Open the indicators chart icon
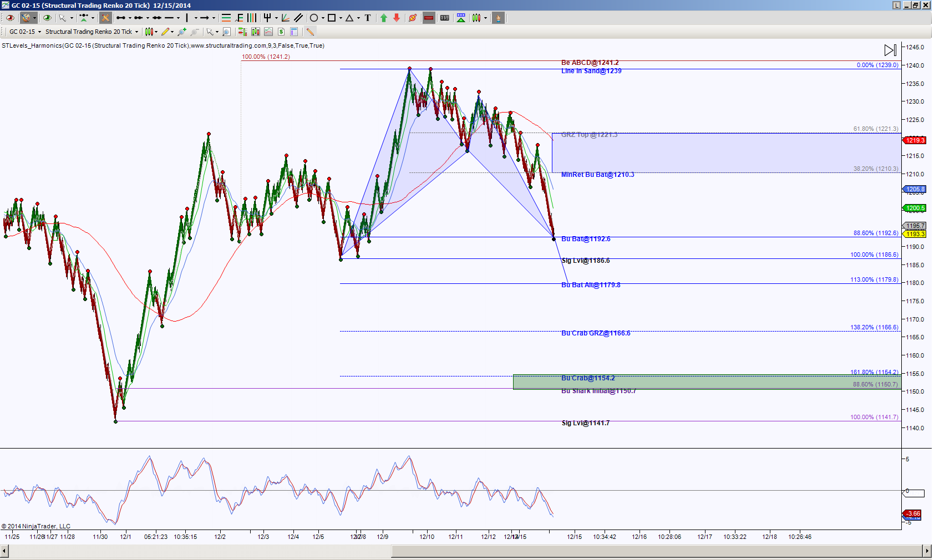This screenshot has width=934, height=560. pos(268,32)
